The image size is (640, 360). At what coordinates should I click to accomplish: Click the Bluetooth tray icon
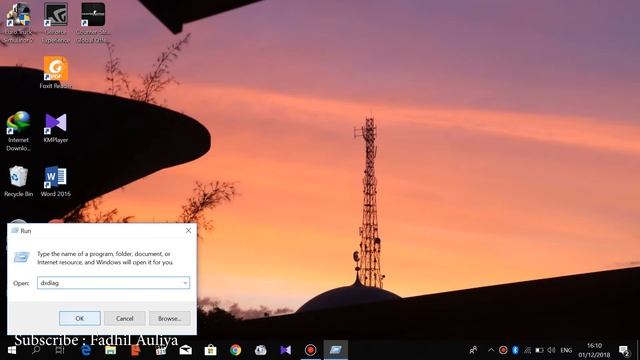[x=515, y=350]
